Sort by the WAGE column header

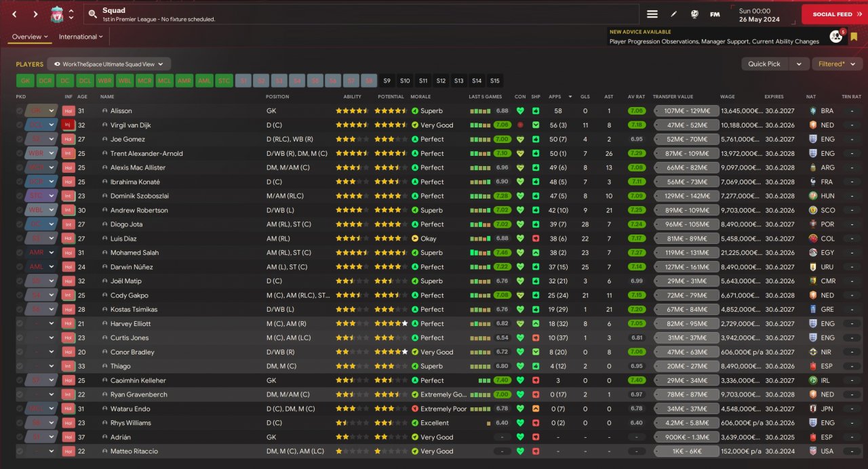(x=728, y=97)
